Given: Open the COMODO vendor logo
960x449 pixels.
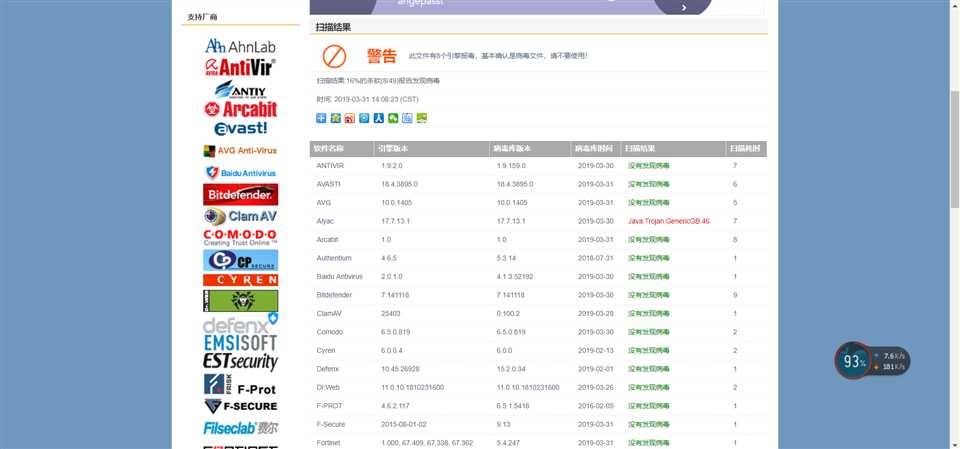Looking at the screenshot, I should coord(240,238).
